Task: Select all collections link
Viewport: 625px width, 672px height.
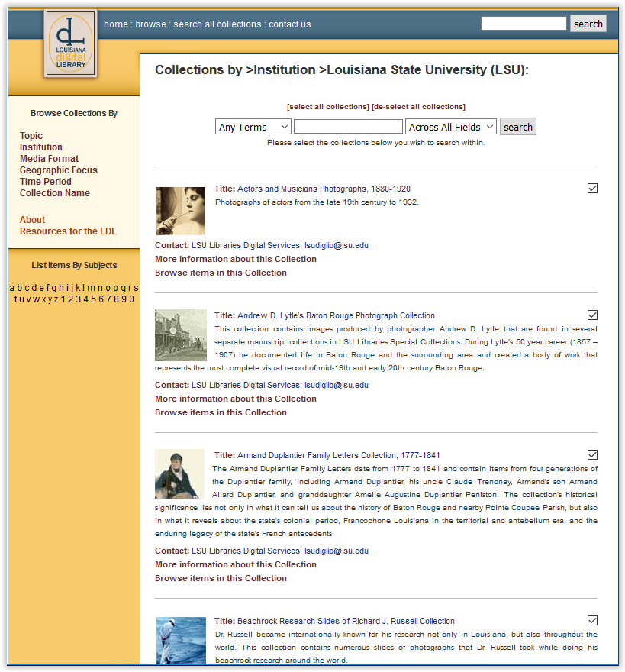Action: (x=327, y=107)
